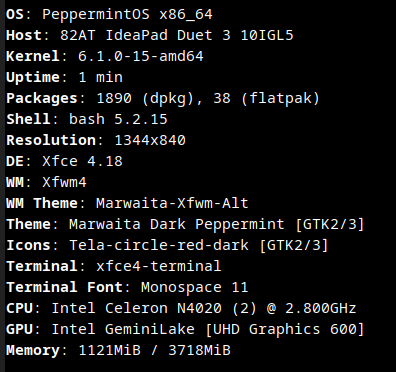Select the Memory 1121MiB / 3718MiB line
This screenshot has height=372, width=396.
118,350
